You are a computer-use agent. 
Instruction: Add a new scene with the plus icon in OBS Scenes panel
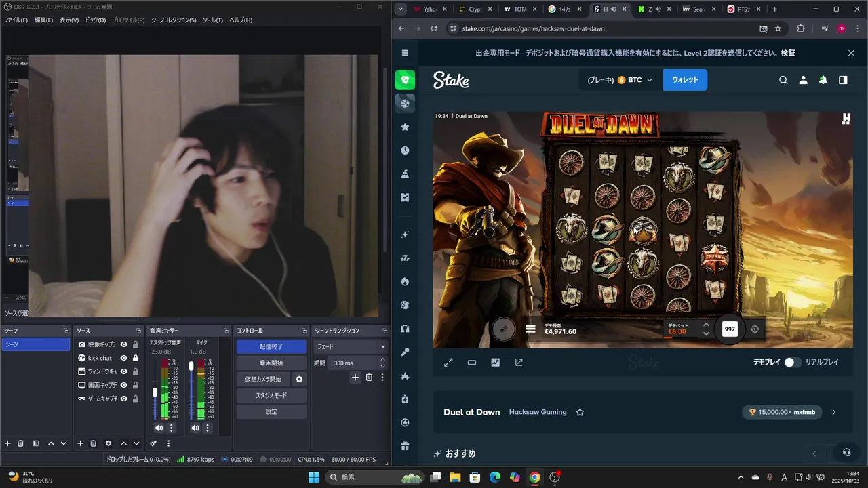click(8, 443)
